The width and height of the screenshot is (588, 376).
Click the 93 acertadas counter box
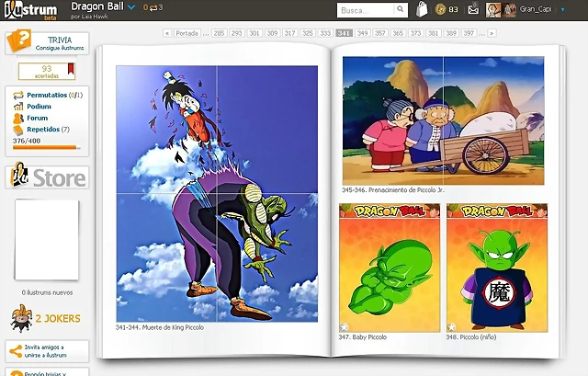47,72
